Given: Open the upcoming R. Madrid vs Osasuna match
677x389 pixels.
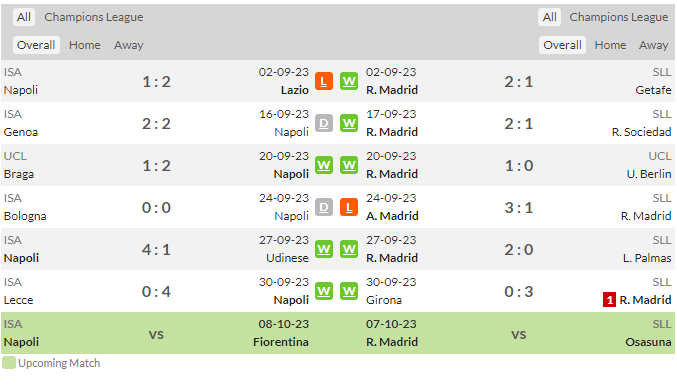Looking at the screenshot, I should tap(519, 333).
